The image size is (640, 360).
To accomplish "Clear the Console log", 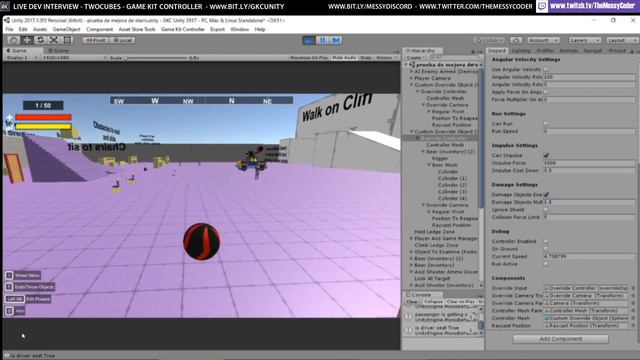I will pos(411,302).
